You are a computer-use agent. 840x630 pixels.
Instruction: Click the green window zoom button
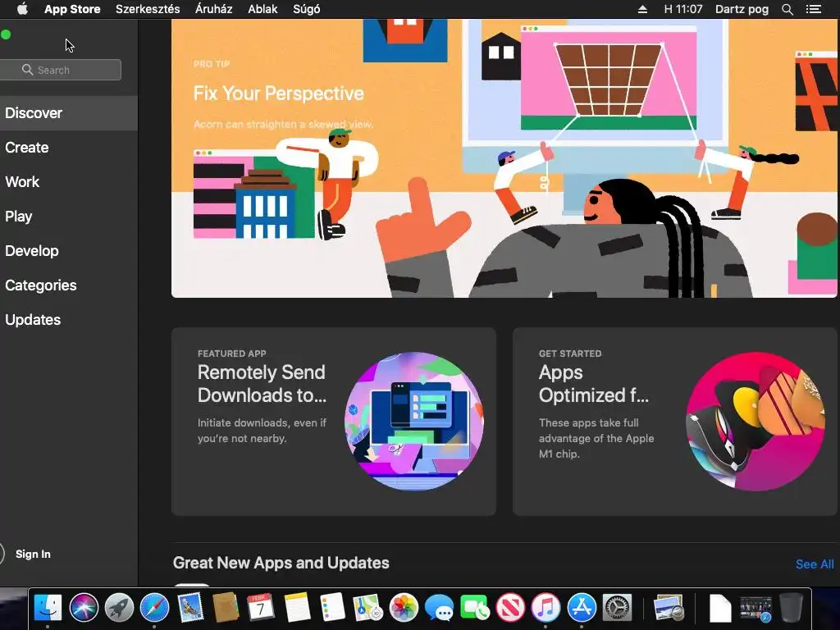[x=6, y=34]
